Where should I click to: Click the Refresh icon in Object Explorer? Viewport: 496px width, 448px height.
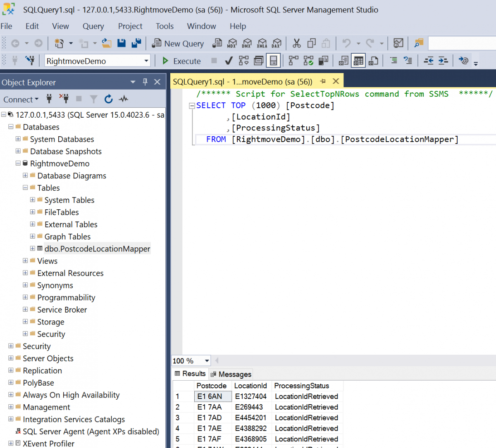[108, 99]
